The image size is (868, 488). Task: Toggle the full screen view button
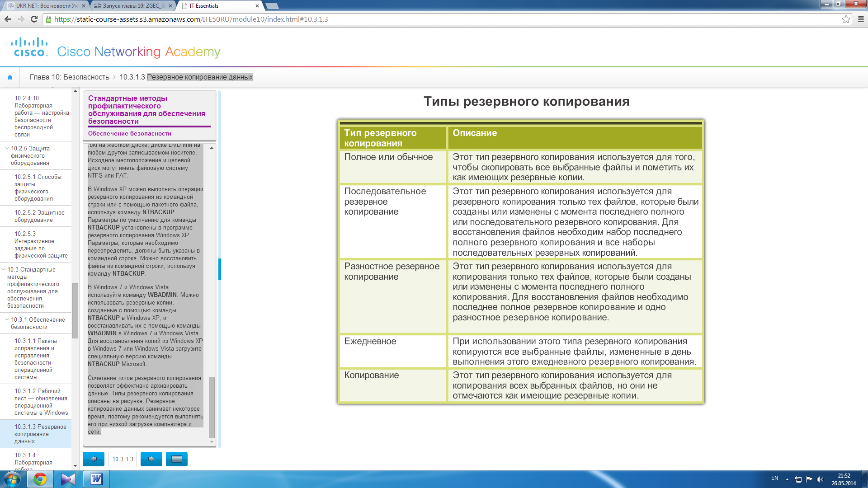[x=177, y=459]
